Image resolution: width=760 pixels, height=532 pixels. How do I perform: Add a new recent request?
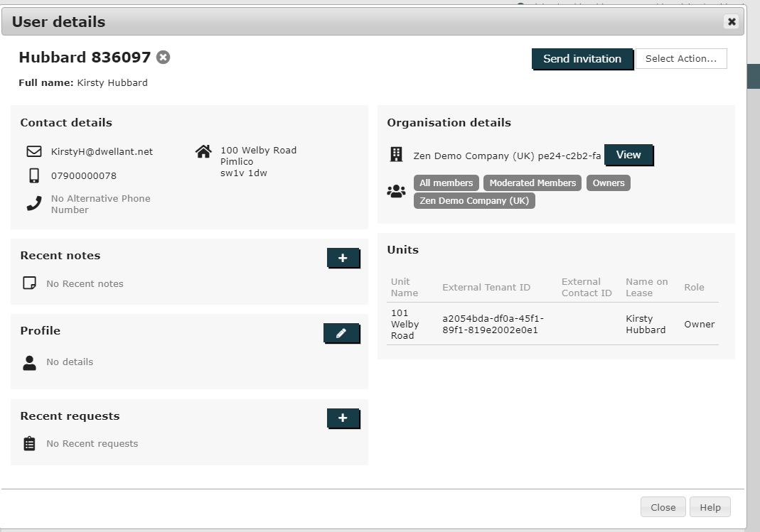[x=343, y=418]
